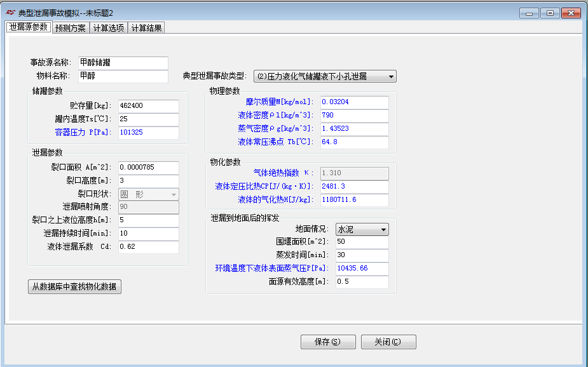
Task: Click the 摩尔质量M field showing 0.03204
Action: pyautogui.click(x=354, y=102)
